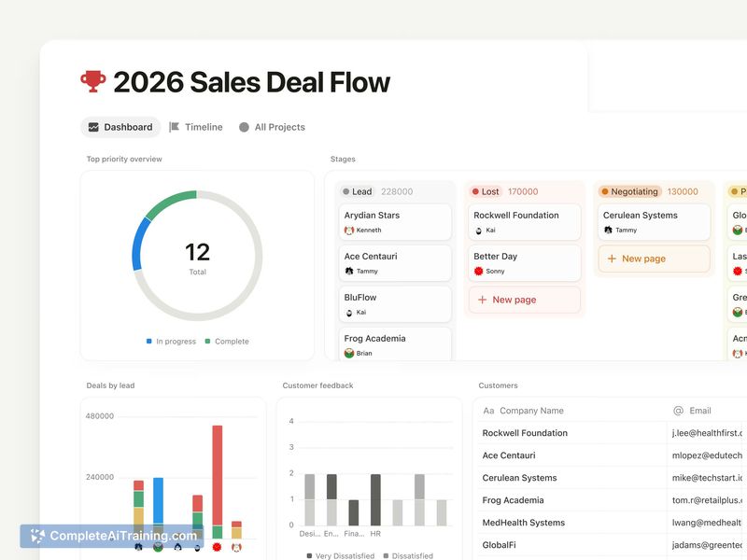Add New page under Negotiating column
Image resolution: width=747 pixels, height=560 pixels.
click(x=655, y=259)
